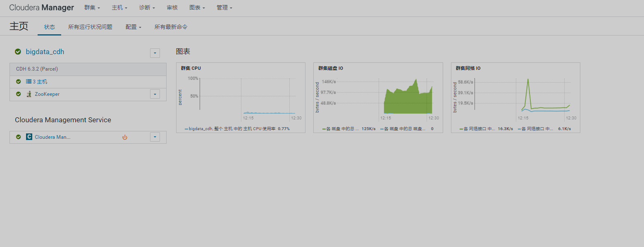Viewport: 644px width, 247px height.
Task: Open the 3 主机 hosts link
Action: (x=40, y=82)
